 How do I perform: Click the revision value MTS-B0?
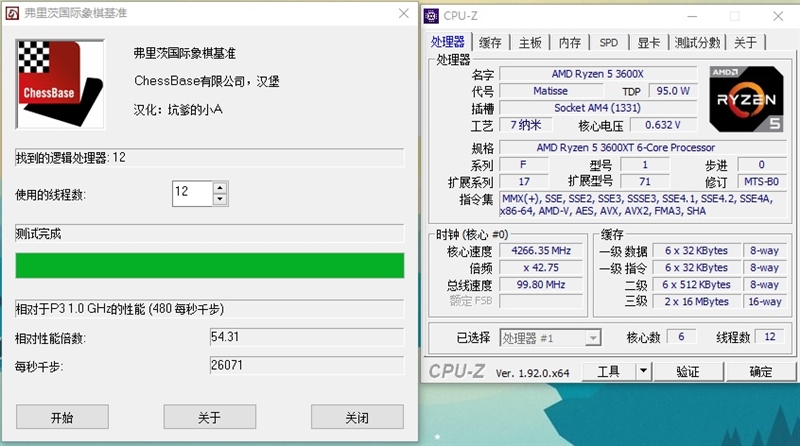762,182
